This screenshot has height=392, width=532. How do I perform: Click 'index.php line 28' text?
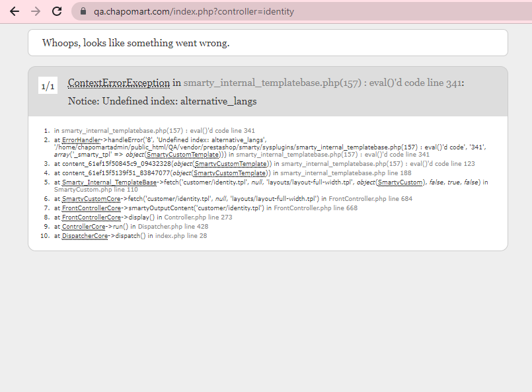point(181,236)
